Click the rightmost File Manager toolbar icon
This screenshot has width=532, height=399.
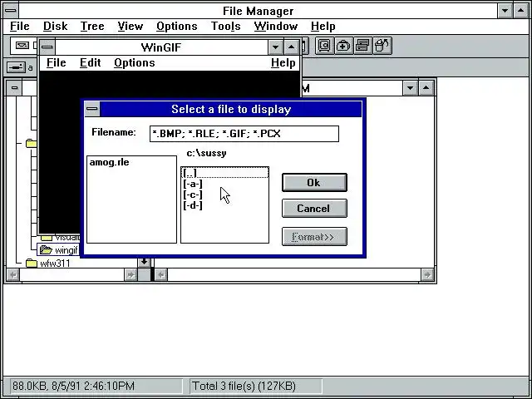[382, 46]
